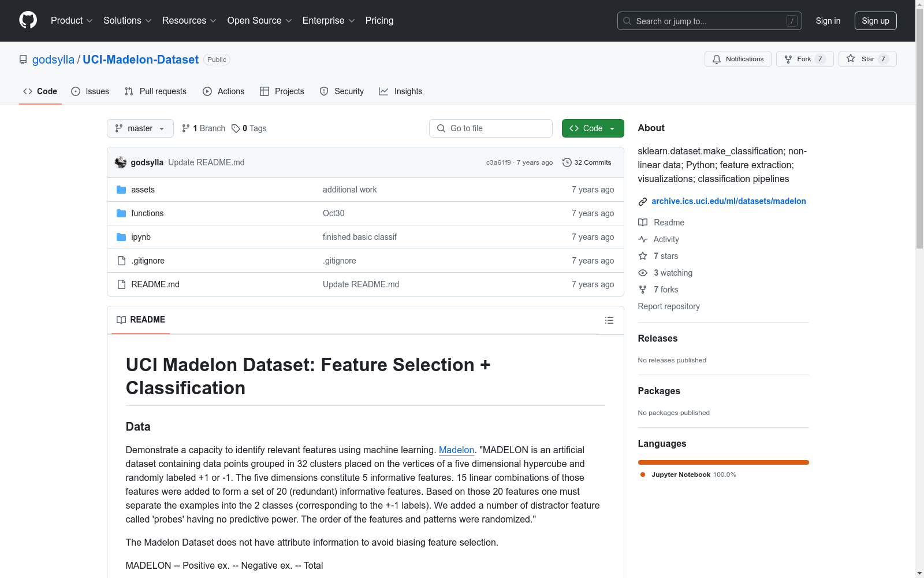
Task: Click the Sign in link
Action: point(828,21)
